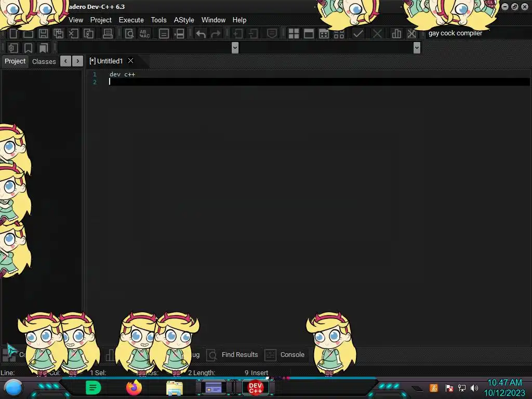Expand the function list dropdown arrow
532x399 pixels.
click(x=417, y=48)
